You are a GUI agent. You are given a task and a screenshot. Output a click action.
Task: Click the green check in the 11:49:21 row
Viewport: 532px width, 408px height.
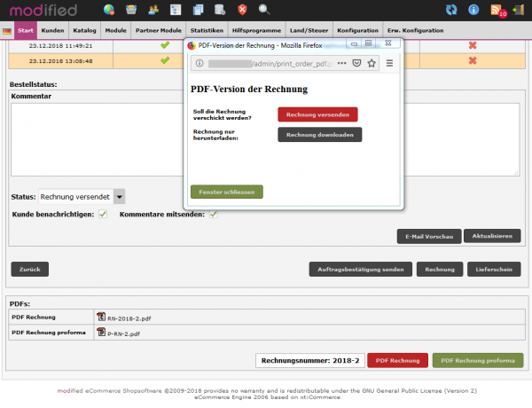165,45
